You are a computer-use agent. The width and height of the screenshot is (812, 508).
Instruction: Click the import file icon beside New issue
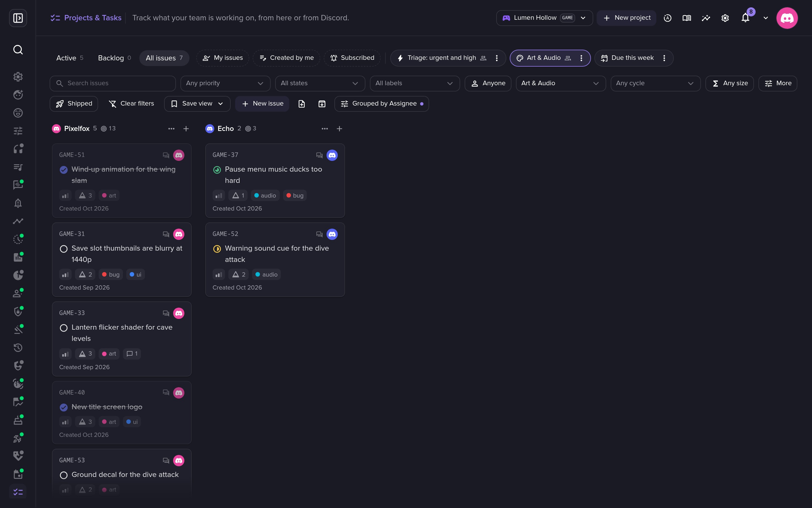point(302,104)
